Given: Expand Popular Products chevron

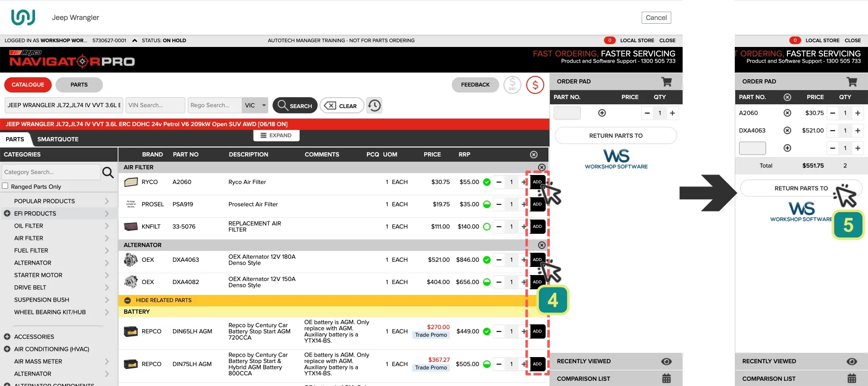Looking at the screenshot, I should tap(107, 201).
